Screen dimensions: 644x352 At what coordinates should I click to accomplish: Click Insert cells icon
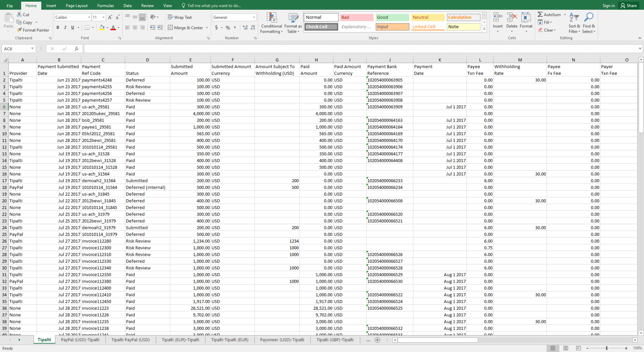point(498,17)
